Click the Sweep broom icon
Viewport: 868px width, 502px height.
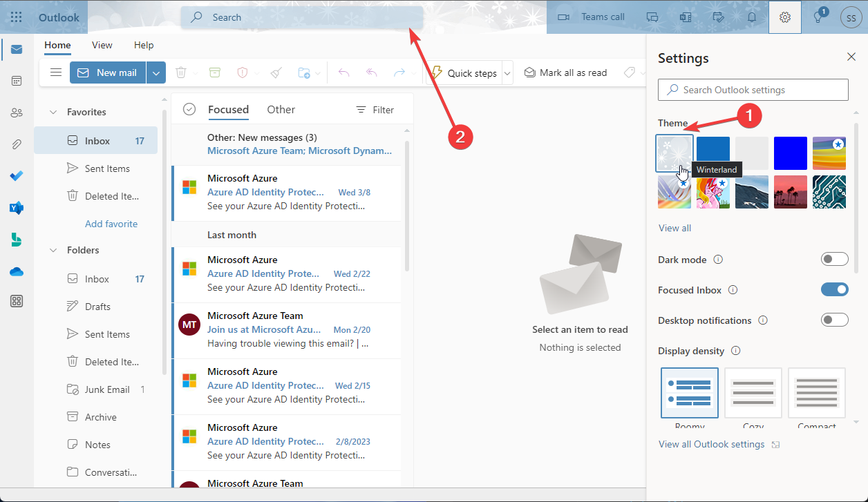[276, 73]
